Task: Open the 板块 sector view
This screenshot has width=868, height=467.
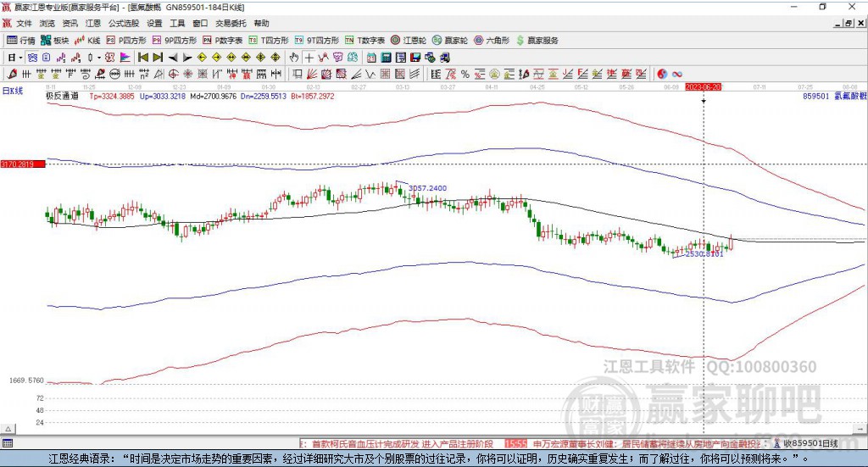Action: (x=54, y=41)
